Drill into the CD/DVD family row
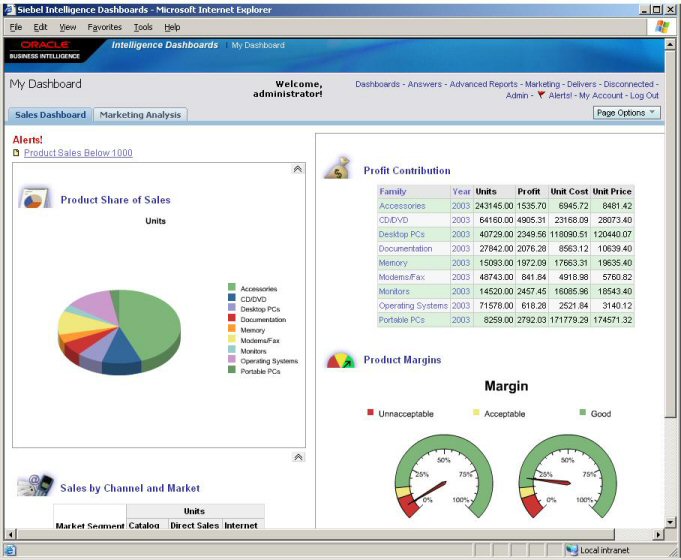This screenshot has height=560, width=681. click(393, 220)
